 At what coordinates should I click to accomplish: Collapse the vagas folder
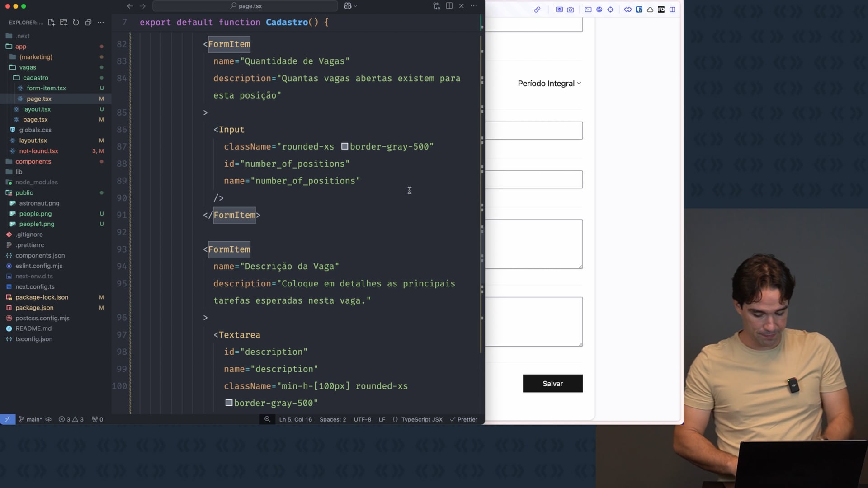[x=28, y=67]
